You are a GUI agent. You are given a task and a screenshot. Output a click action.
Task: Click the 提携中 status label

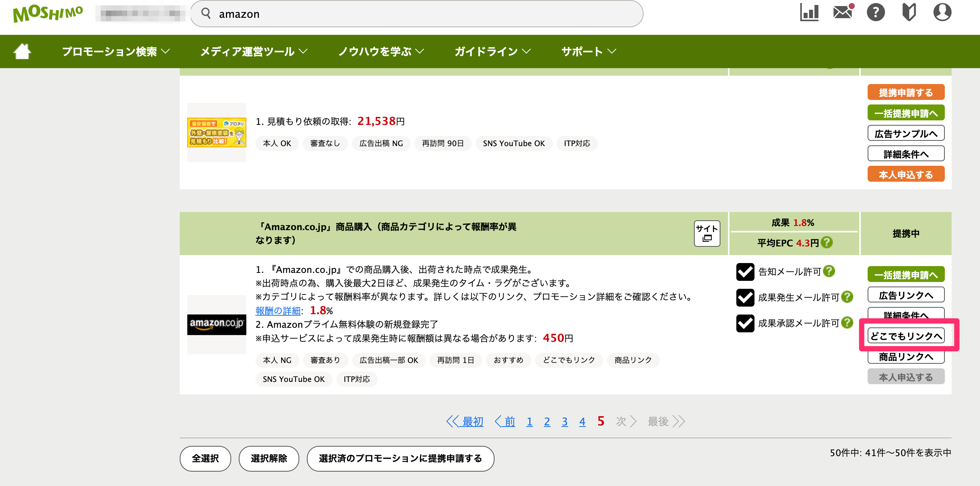pos(906,234)
